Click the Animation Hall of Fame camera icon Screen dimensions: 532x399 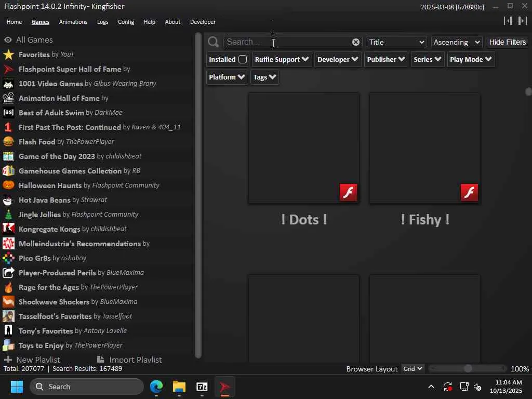(8, 98)
